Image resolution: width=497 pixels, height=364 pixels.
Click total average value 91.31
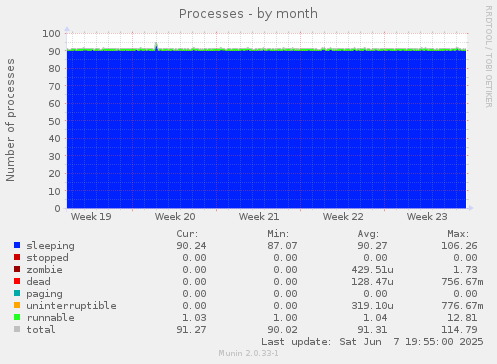pyautogui.click(x=372, y=330)
